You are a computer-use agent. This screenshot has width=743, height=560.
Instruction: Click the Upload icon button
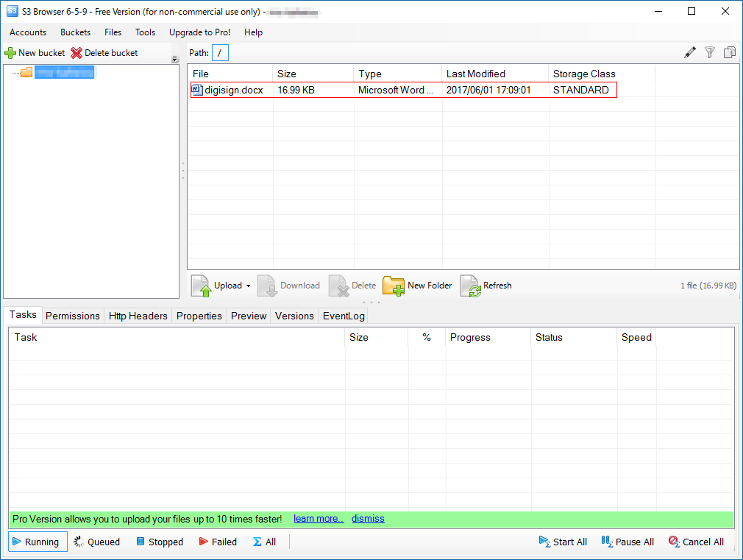click(202, 286)
